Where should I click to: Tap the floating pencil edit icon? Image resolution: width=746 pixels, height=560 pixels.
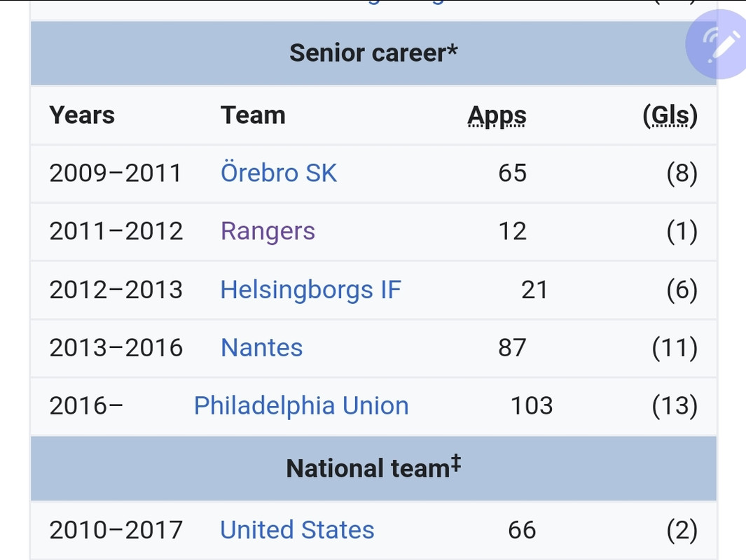click(717, 43)
